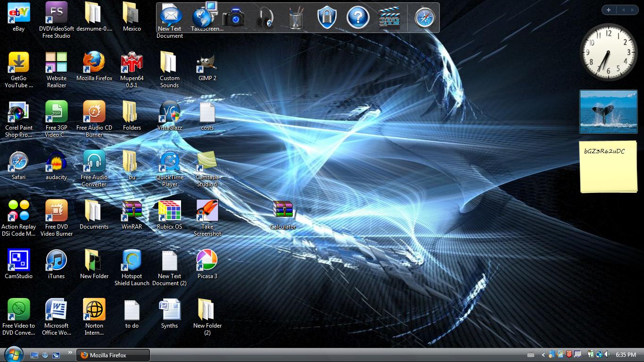Select the Audacity desktop icon
644x362 pixels.
pos(56,163)
